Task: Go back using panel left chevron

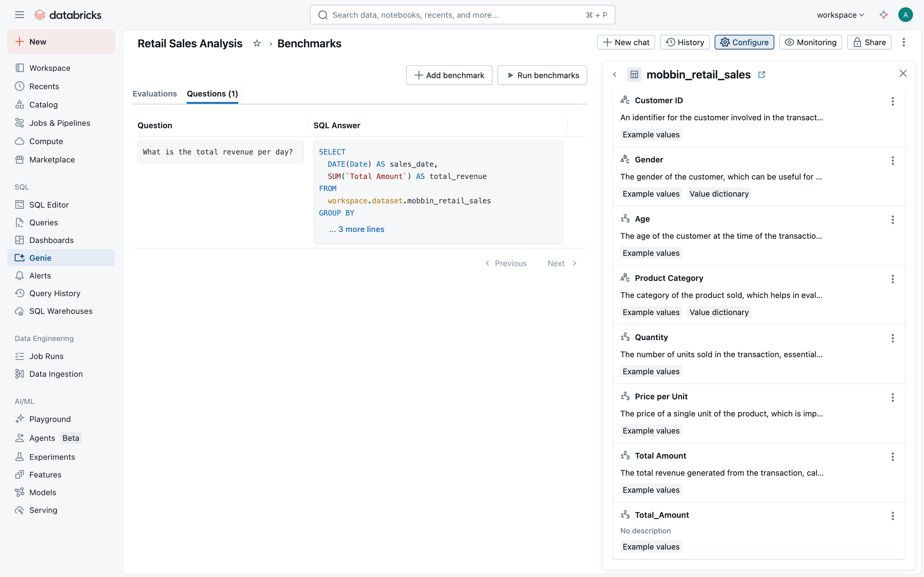Action: (615, 74)
